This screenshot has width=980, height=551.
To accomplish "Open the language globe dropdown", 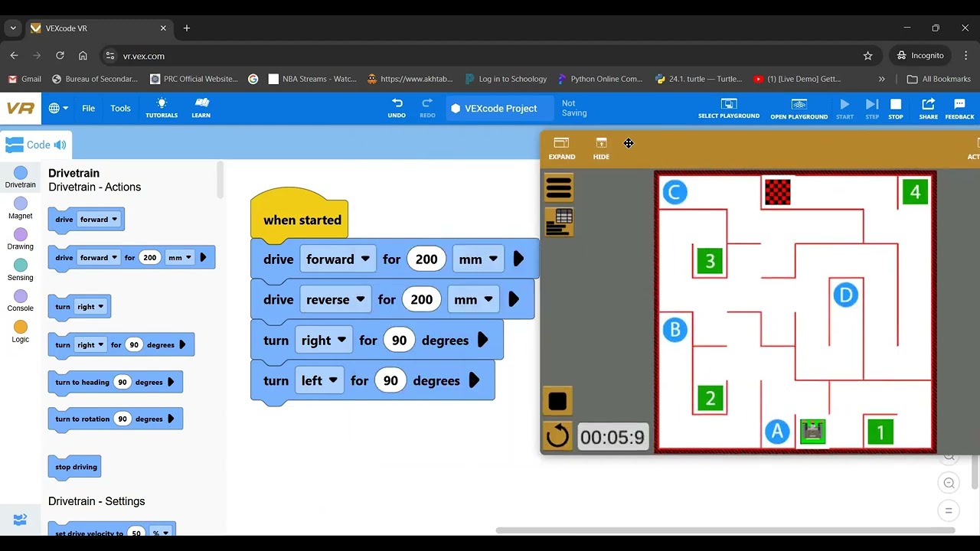I will (58, 108).
